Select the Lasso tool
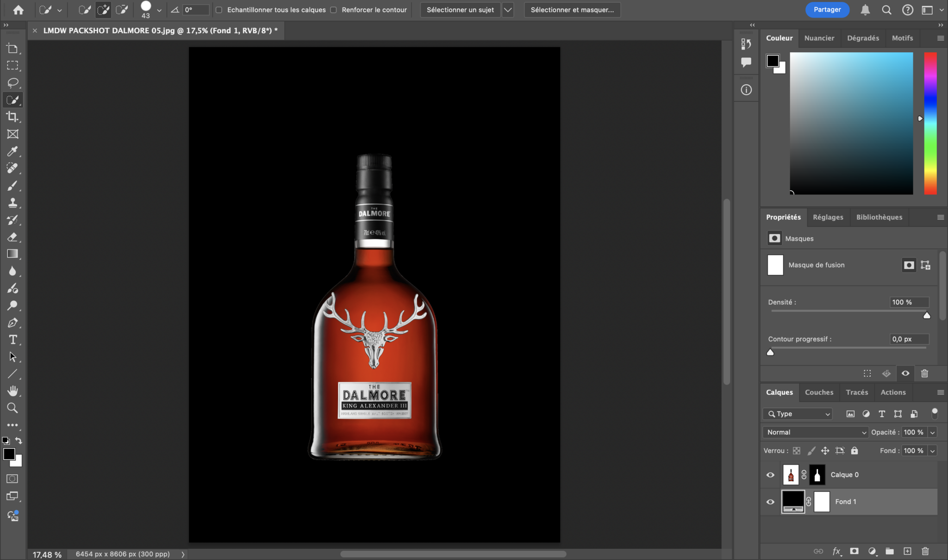The image size is (948, 560). click(12, 83)
